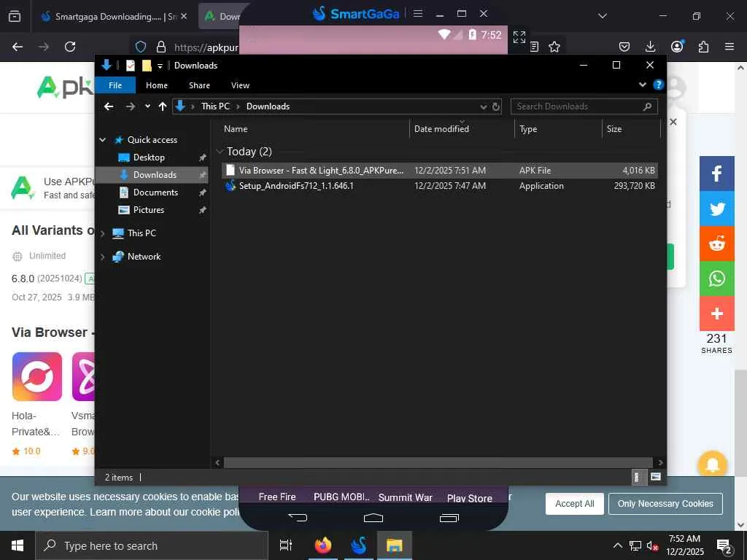Select Setup_AndroidFs712 installer file
This screenshot has width=747, height=560.
pyautogui.click(x=440, y=186)
